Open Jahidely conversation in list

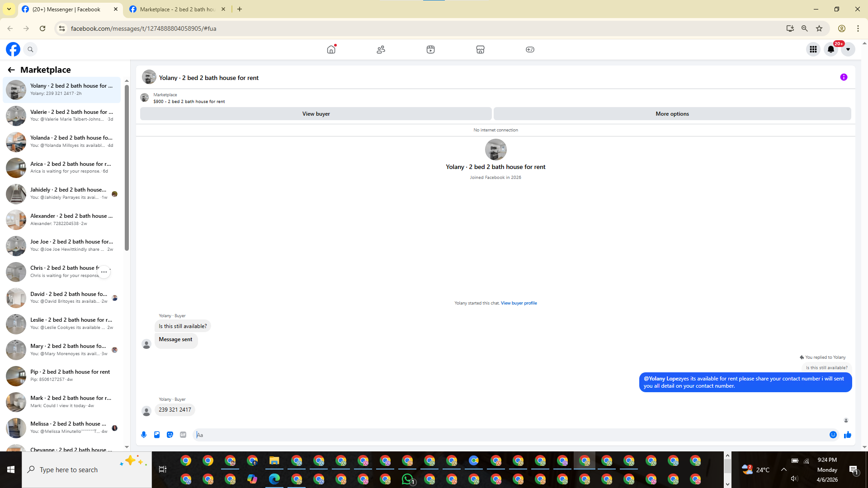62,194
